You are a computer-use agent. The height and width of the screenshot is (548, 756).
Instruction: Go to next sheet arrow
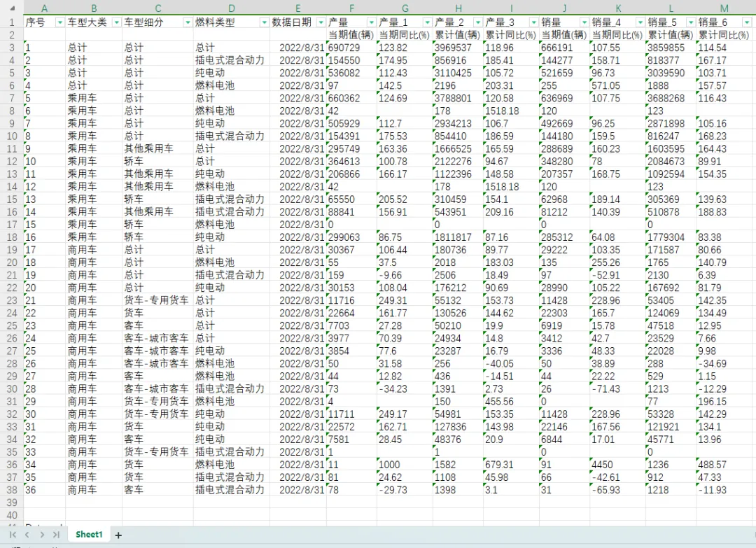pyautogui.click(x=42, y=535)
